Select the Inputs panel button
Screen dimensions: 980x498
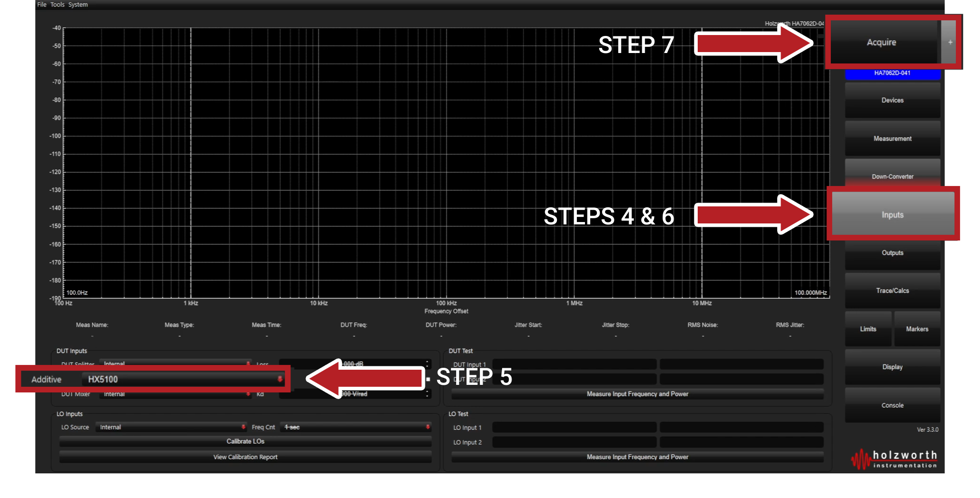coord(892,215)
